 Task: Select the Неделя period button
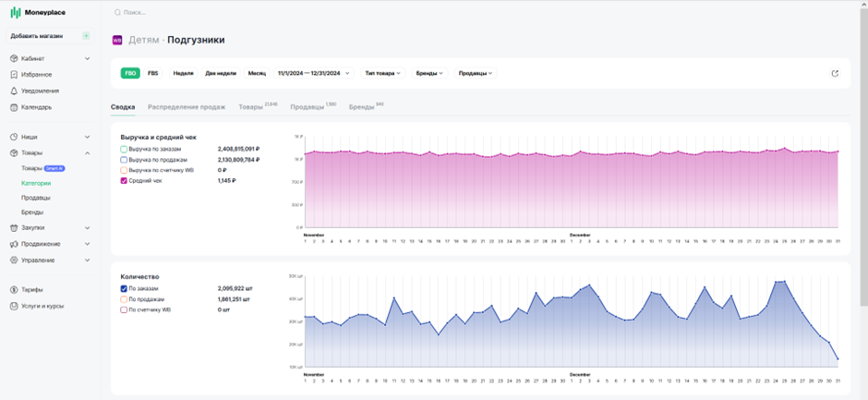(184, 73)
